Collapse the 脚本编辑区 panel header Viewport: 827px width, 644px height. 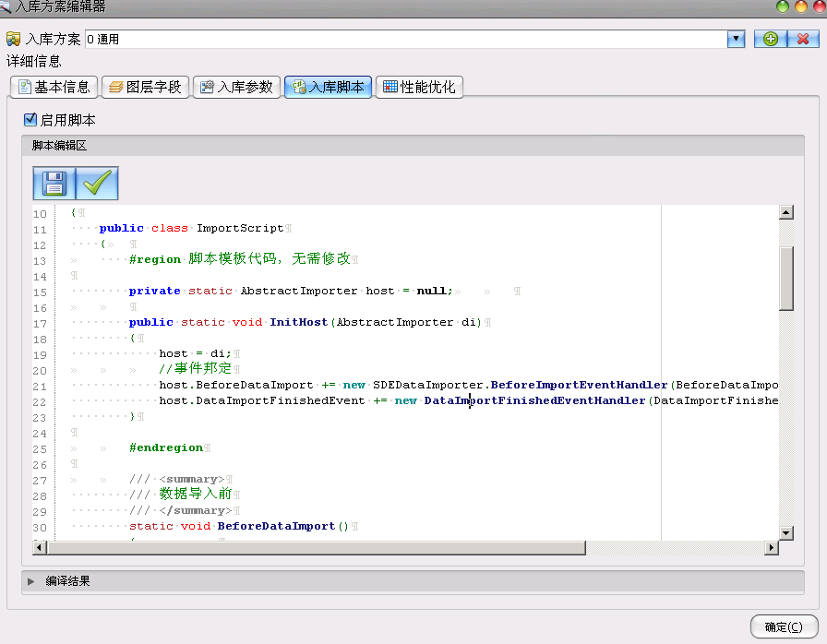pyautogui.click(x=413, y=146)
